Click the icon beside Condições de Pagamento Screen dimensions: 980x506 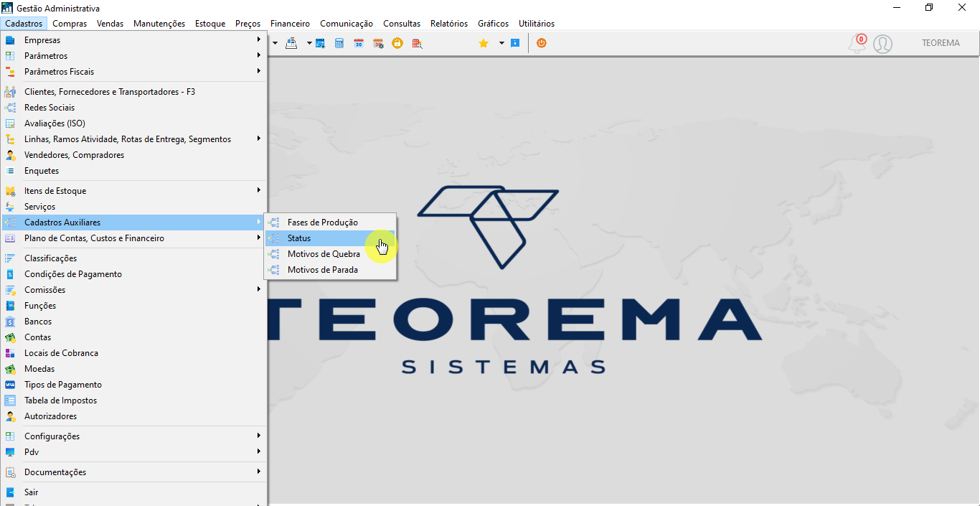(10, 274)
